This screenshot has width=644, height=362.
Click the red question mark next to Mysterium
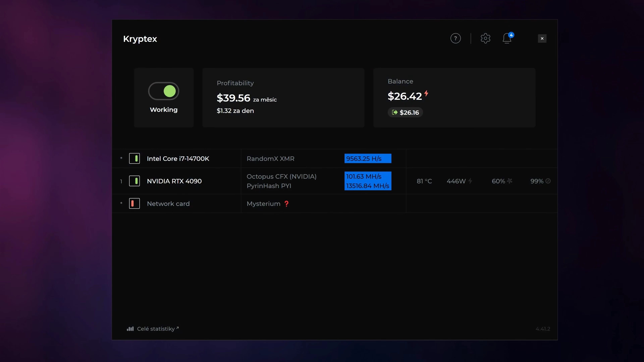[286, 204]
